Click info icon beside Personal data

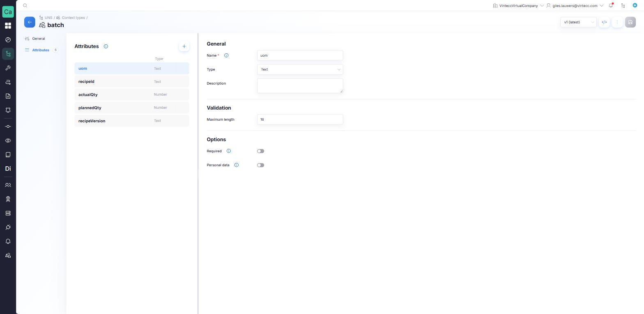point(236,165)
